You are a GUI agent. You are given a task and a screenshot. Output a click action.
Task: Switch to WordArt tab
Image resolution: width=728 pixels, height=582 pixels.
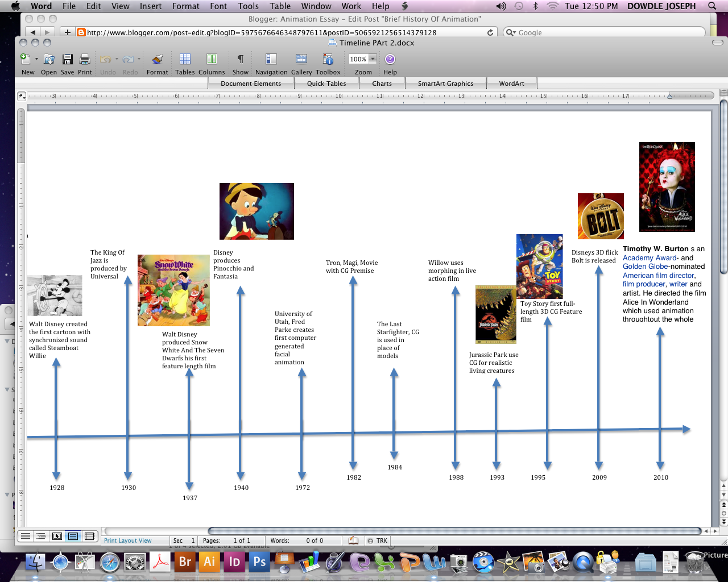coord(512,84)
